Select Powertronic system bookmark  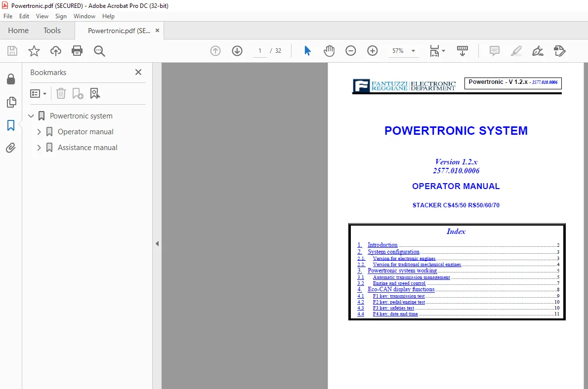[x=81, y=116]
